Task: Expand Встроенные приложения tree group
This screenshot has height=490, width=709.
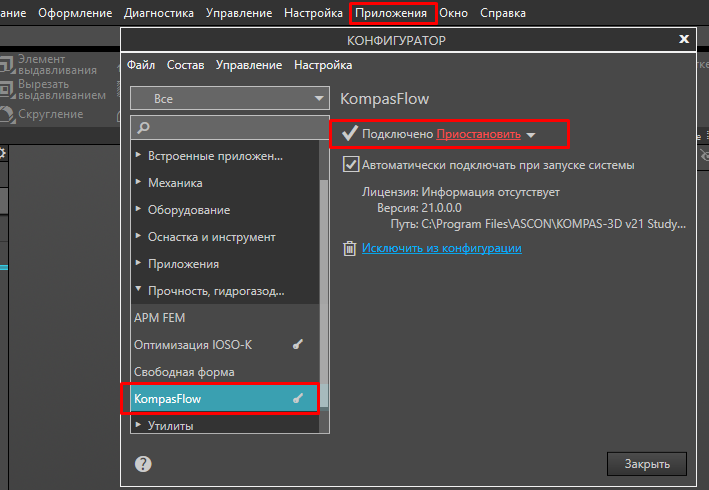Action: tap(138, 155)
